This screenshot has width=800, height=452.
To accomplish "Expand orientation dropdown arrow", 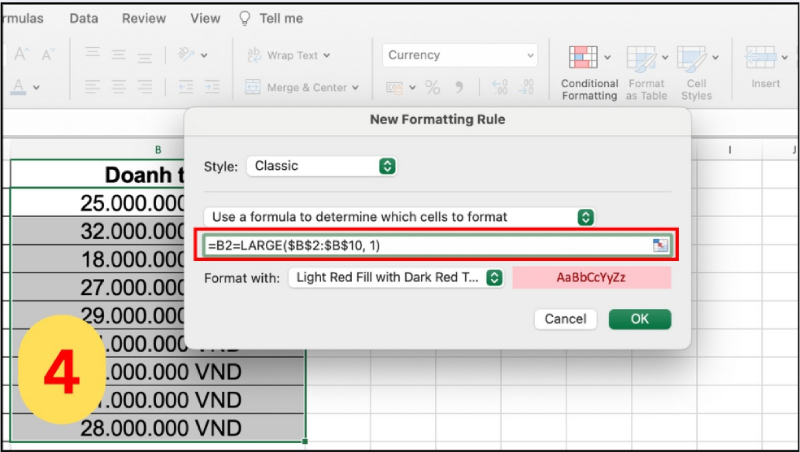I will [x=204, y=55].
